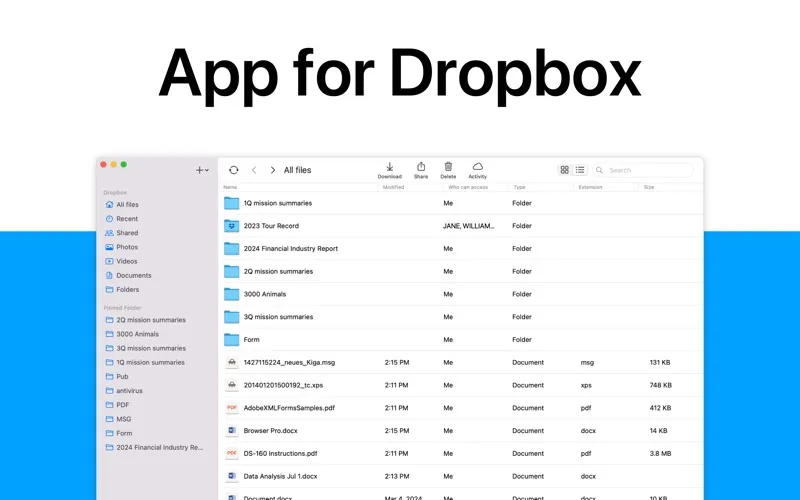Viewport: 800px width, 500px height.
Task: Select Form folder icon in list
Action: pos(232,339)
